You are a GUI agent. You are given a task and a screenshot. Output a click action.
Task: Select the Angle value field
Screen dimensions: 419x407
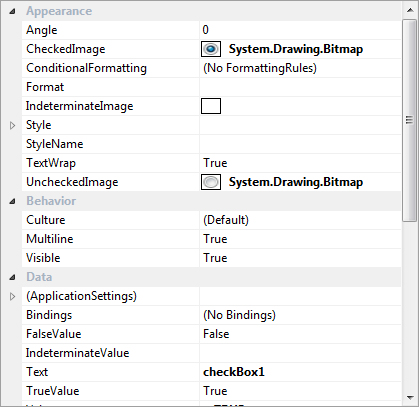(x=300, y=30)
